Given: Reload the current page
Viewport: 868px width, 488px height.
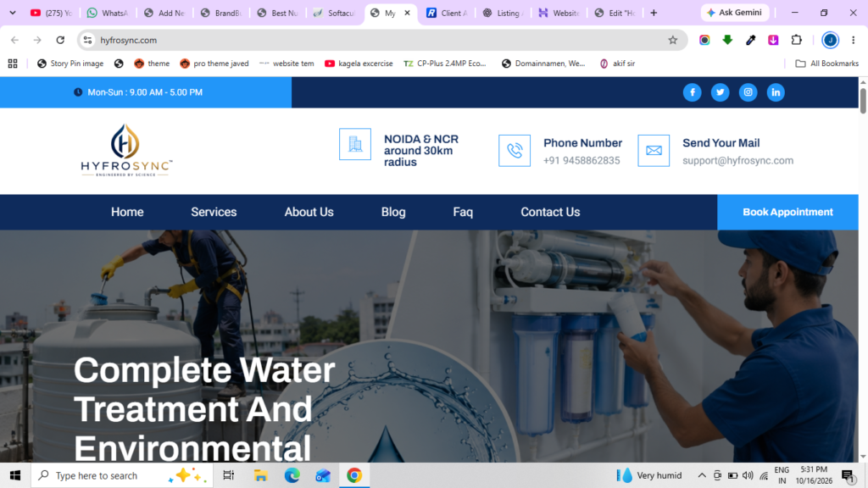Looking at the screenshot, I should pos(60,40).
